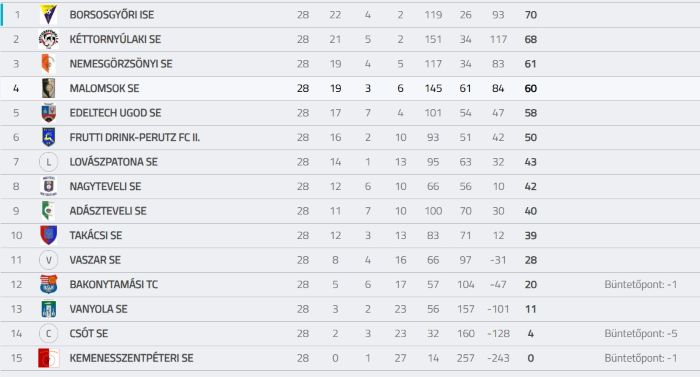This screenshot has height=377, width=700.
Task: Click the Bakonytamási TC penalty point note
Action: tap(641, 285)
